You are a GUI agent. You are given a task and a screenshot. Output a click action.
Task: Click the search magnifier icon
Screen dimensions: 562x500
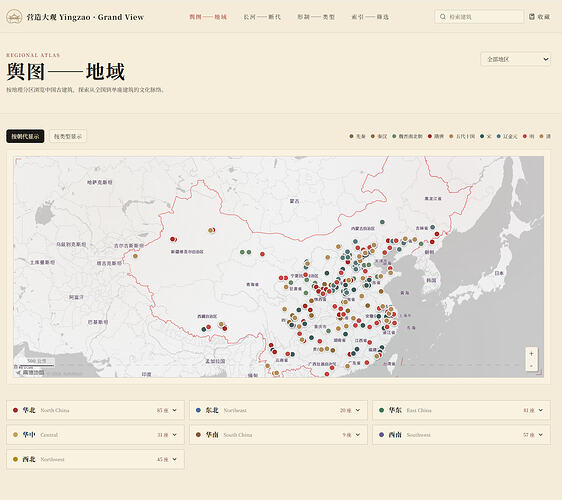pos(443,17)
